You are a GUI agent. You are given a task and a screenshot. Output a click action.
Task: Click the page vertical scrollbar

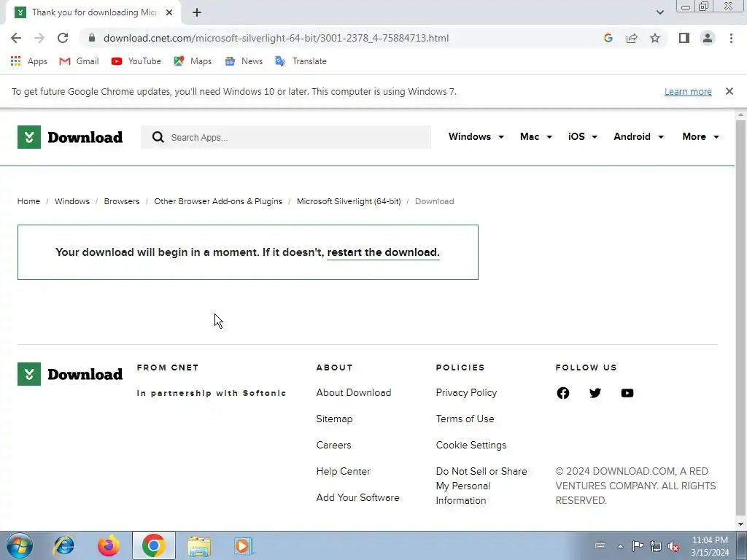click(740, 319)
